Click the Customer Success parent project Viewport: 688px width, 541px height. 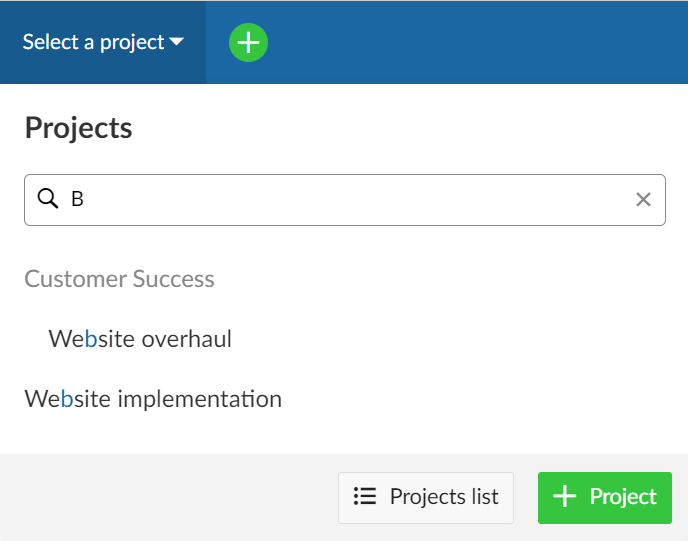click(x=119, y=279)
